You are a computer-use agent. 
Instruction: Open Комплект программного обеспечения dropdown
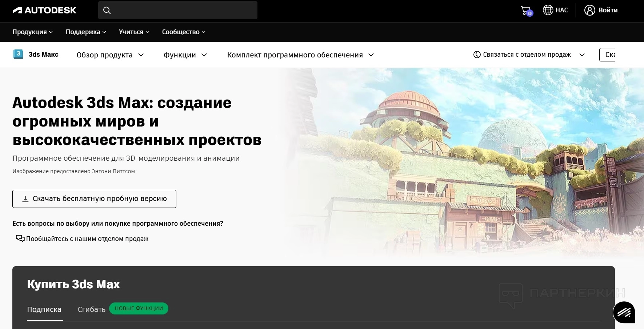pos(300,55)
